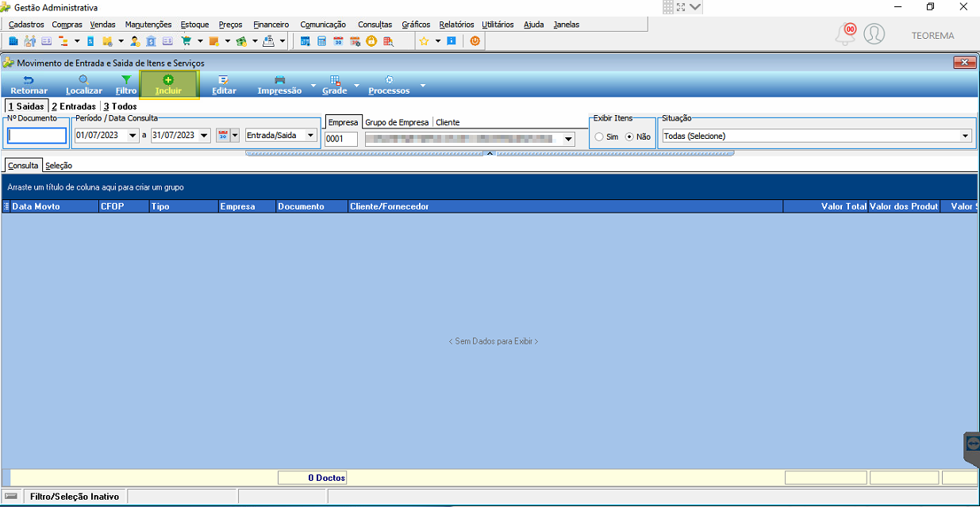Click the TeamViewer side panel tab
Screen dimensions: 980x507
point(972,447)
